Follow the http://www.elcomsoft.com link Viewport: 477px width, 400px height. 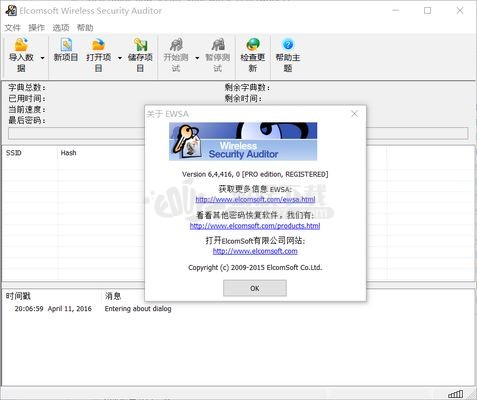[x=255, y=251]
